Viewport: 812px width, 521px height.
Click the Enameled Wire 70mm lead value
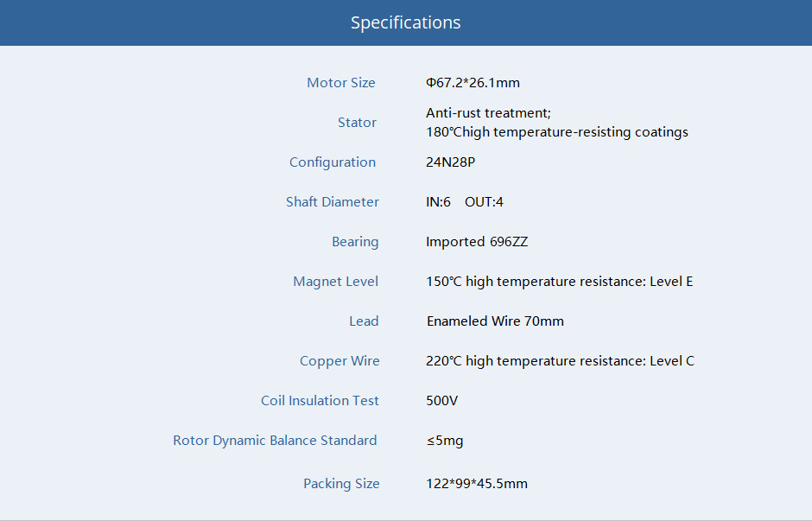pos(495,321)
